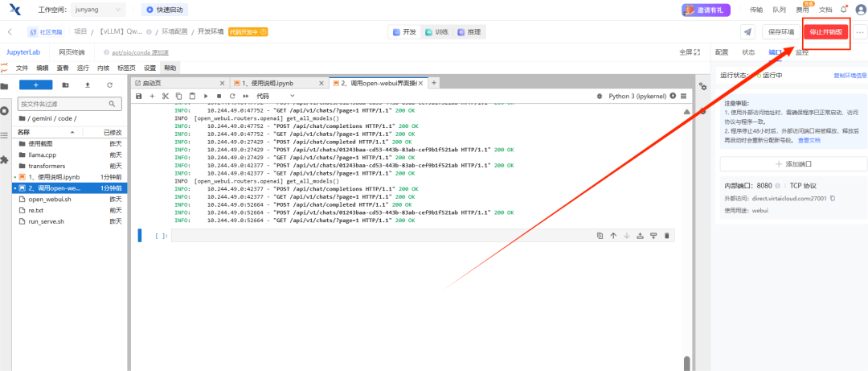Open the notebook toolbar hamburger menu icon

[x=684, y=96]
